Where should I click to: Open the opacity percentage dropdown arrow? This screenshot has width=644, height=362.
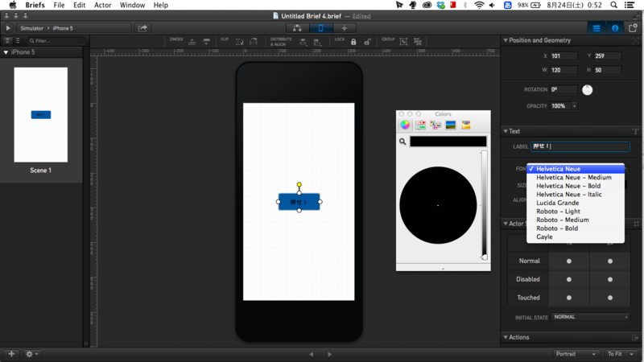coord(574,106)
